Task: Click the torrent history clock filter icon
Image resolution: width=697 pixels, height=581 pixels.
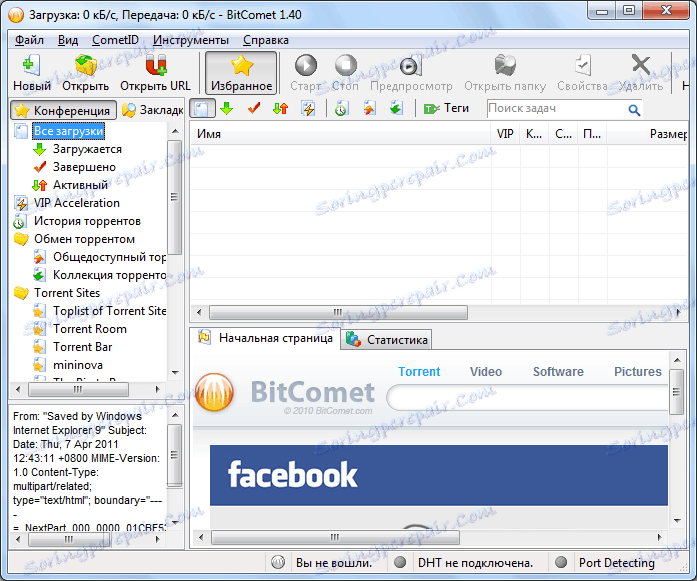Action: (x=341, y=108)
